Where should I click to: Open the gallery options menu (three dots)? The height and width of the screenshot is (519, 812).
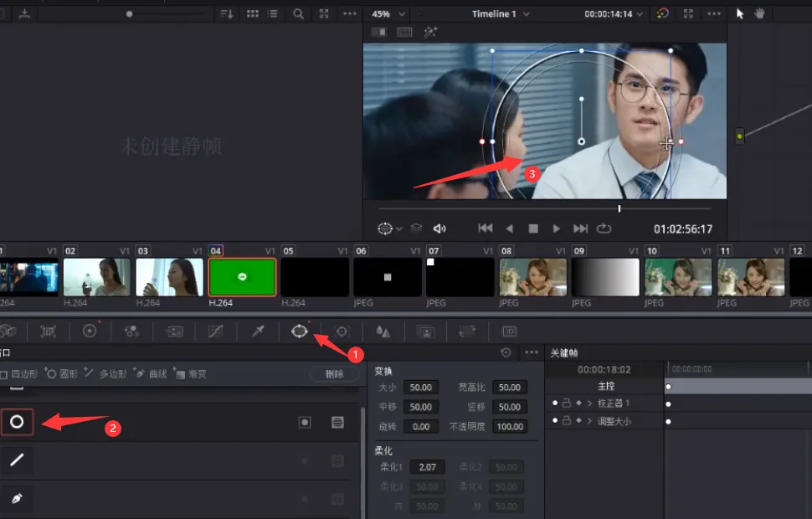(x=350, y=14)
